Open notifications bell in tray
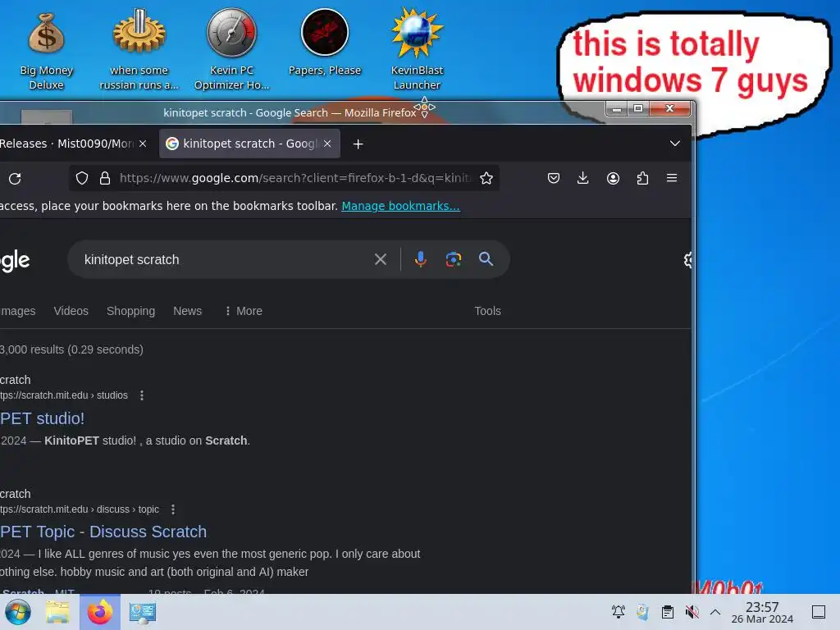 [619, 612]
